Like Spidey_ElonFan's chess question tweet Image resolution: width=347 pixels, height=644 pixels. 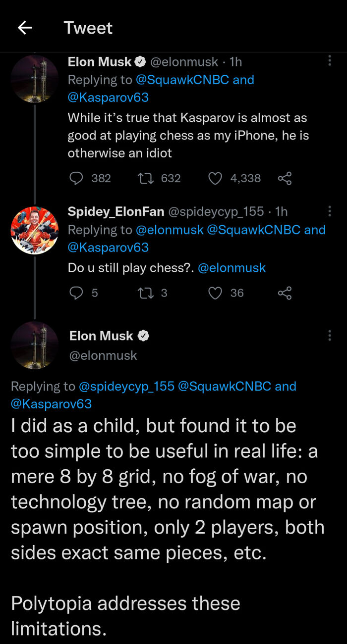[216, 293]
